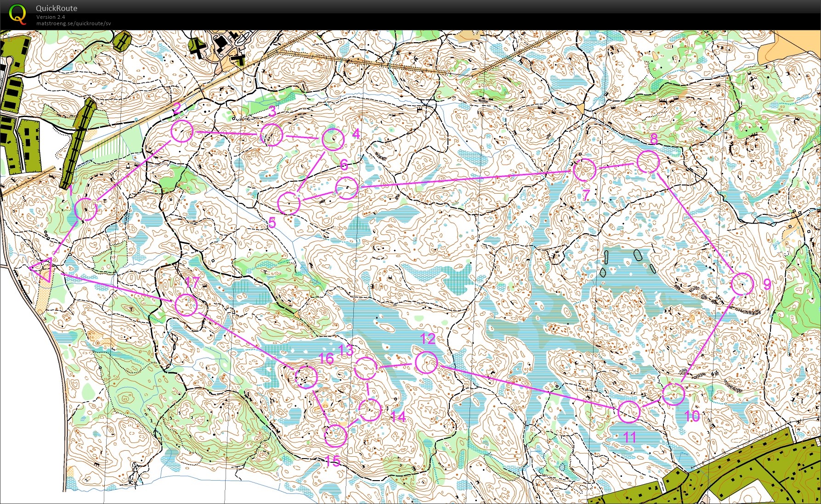Viewport: 821px width, 504px height.
Task: Select control circle 3
Action: tap(271, 134)
